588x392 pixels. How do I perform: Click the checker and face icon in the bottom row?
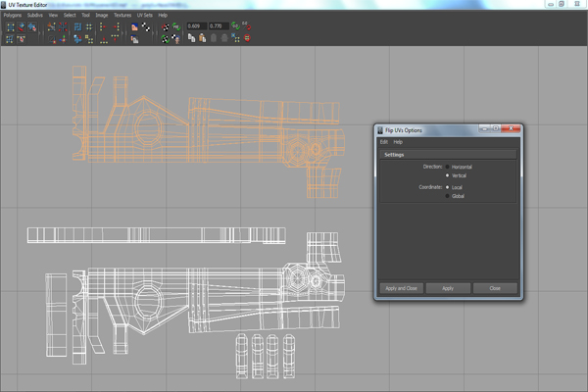tap(175, 38)
